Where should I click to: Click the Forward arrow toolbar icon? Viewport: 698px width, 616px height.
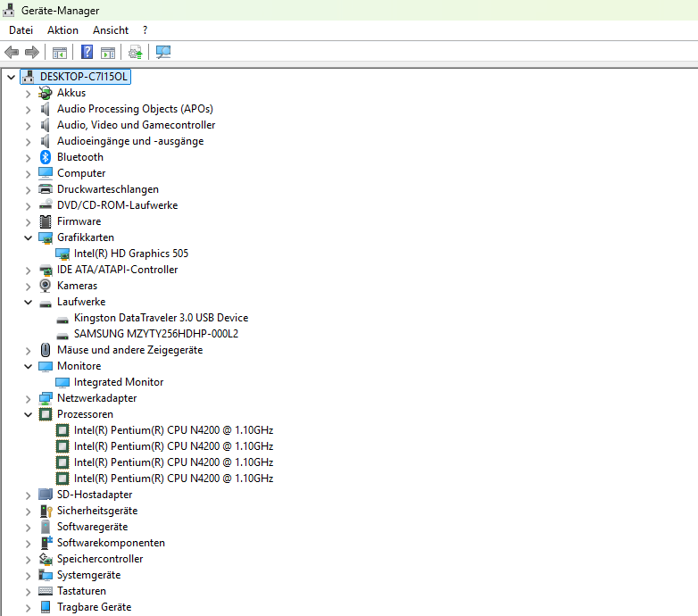(31, 52)
